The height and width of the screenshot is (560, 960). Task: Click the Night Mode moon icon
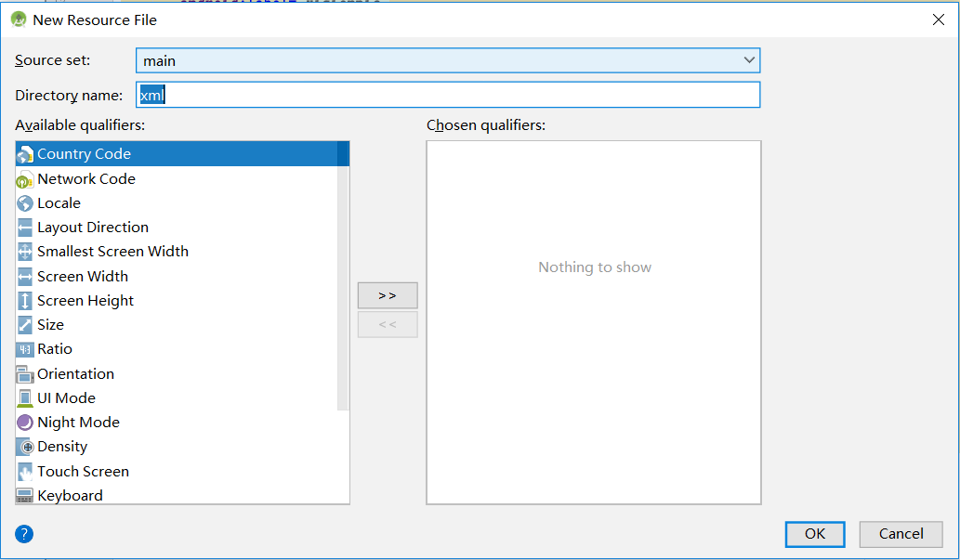click(25, 423)
